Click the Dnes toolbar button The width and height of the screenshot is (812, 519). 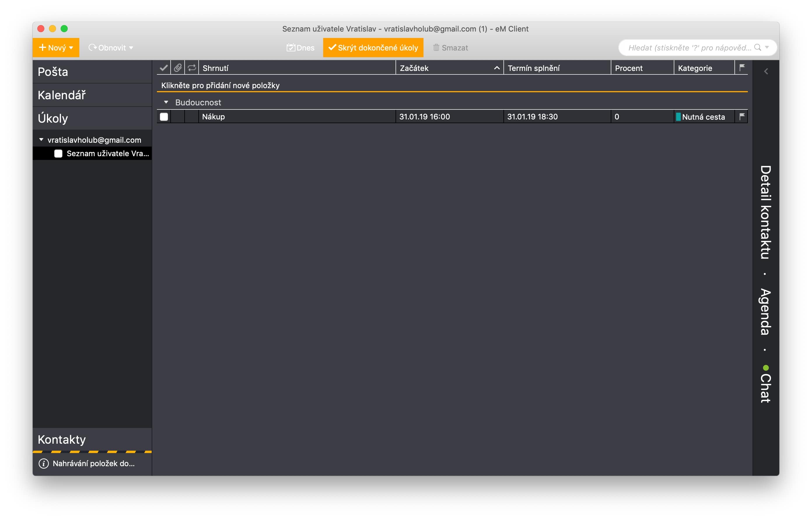[x=300, y=48]
